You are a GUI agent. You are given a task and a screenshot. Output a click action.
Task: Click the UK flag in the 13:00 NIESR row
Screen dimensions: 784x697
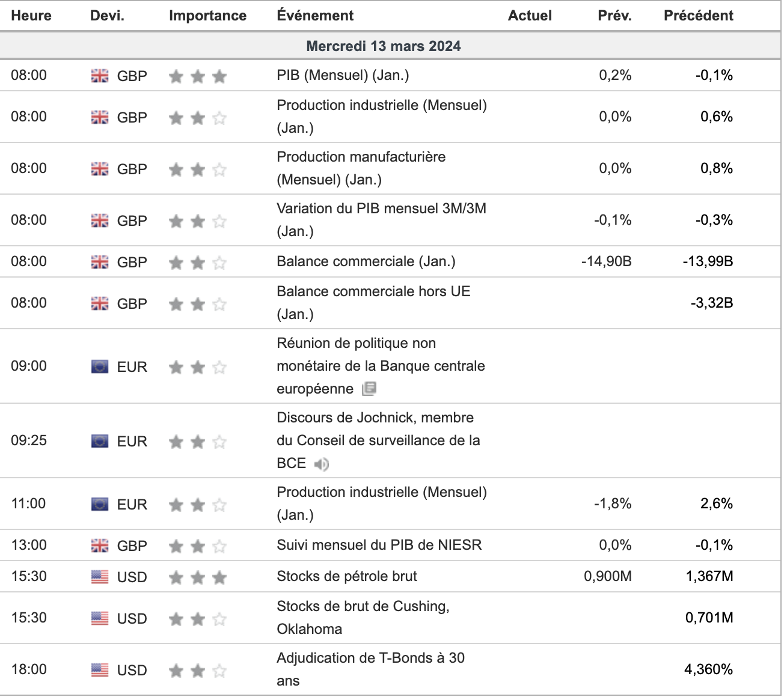pos(100,546)
